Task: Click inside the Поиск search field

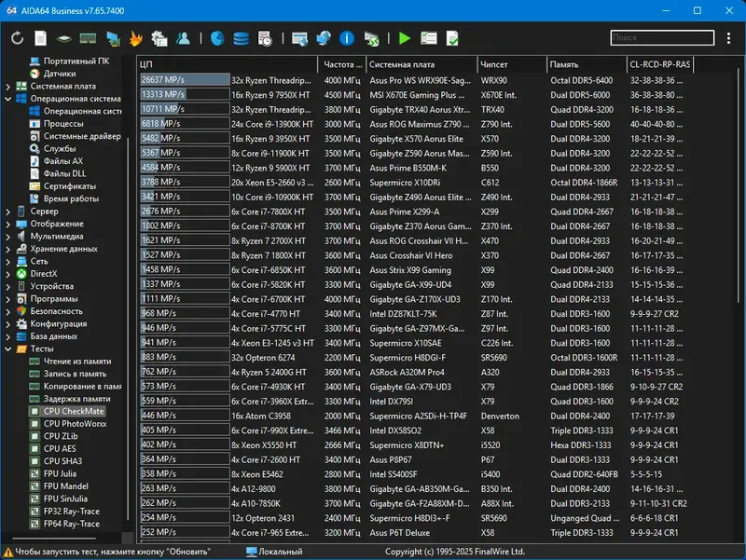Action: point(662,37)
